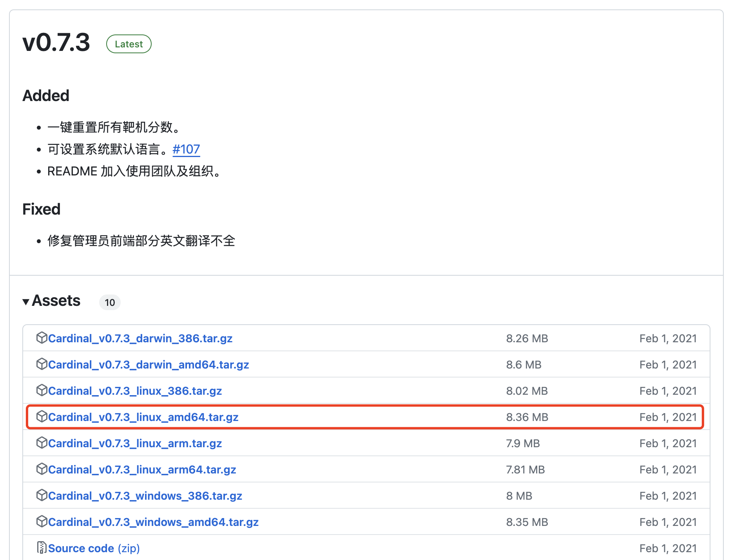Click the '修复管理员前端部分英文翻译不全' bullet text
732x560 pixels.
click(x=141, y=241)
